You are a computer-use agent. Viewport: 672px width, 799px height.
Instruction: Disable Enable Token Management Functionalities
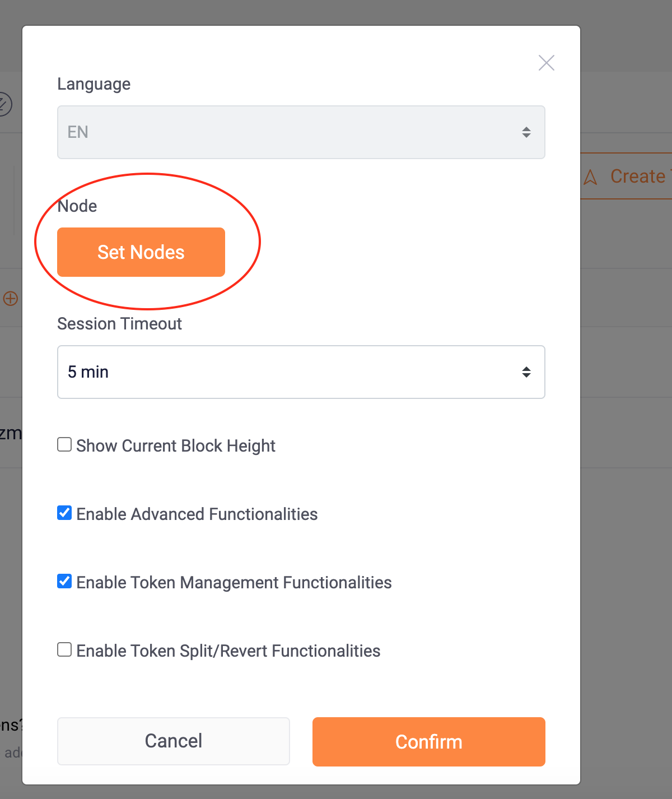tap(64, 581)
